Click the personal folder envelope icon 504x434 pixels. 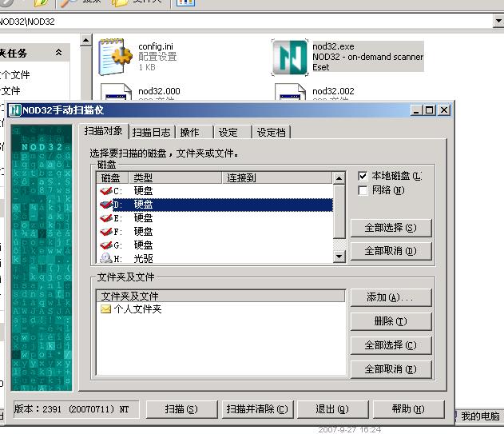105,309
